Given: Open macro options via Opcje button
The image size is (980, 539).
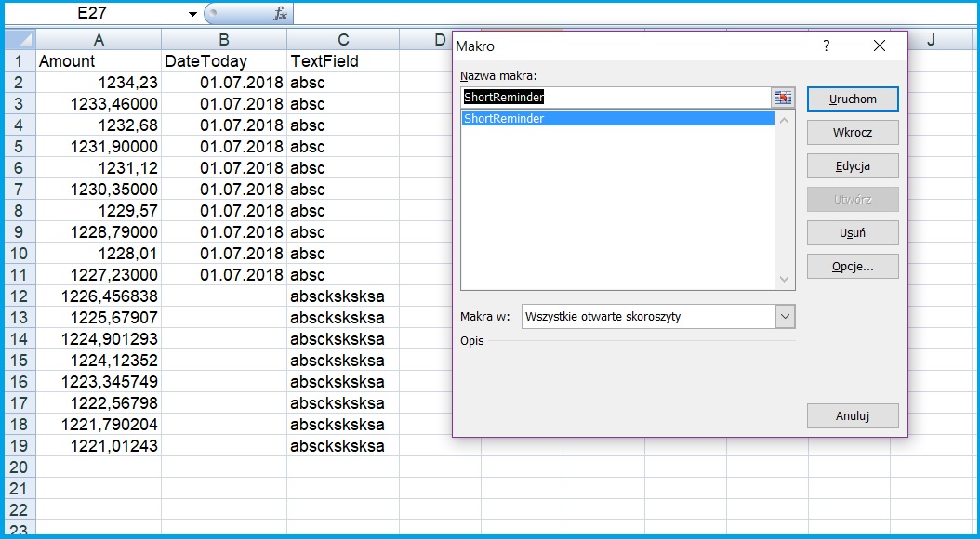Looking at the screenshot, I should coord(853,267).
